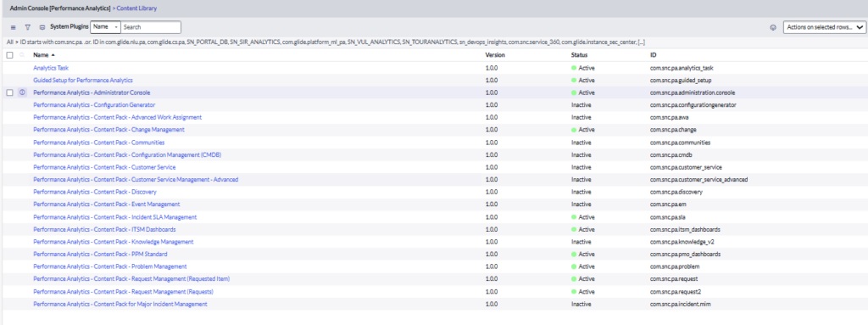Click the ID cell com.snc.pa.guided_setup
The height and width of the screenshot is (325, 868).
tap(681, 81)
